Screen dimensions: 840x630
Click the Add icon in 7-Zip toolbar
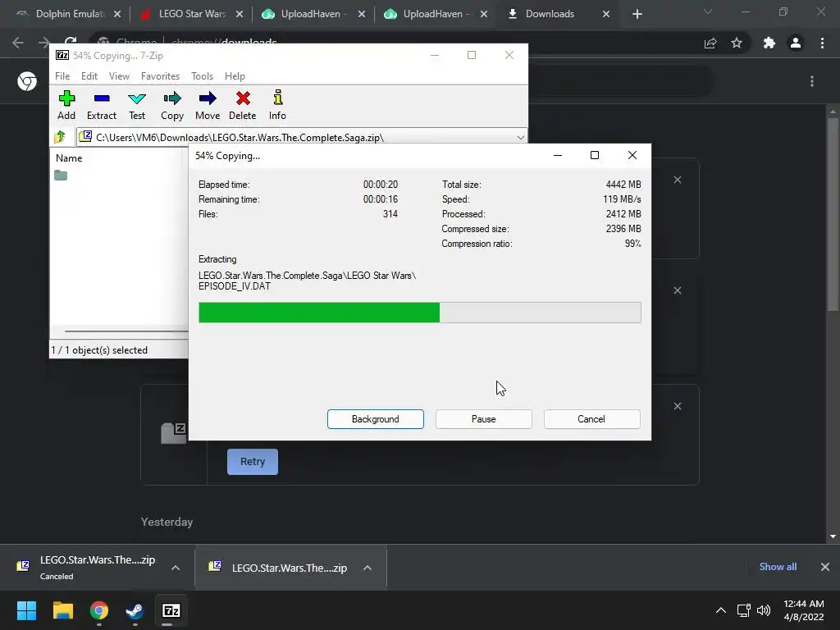click(66, 105)
